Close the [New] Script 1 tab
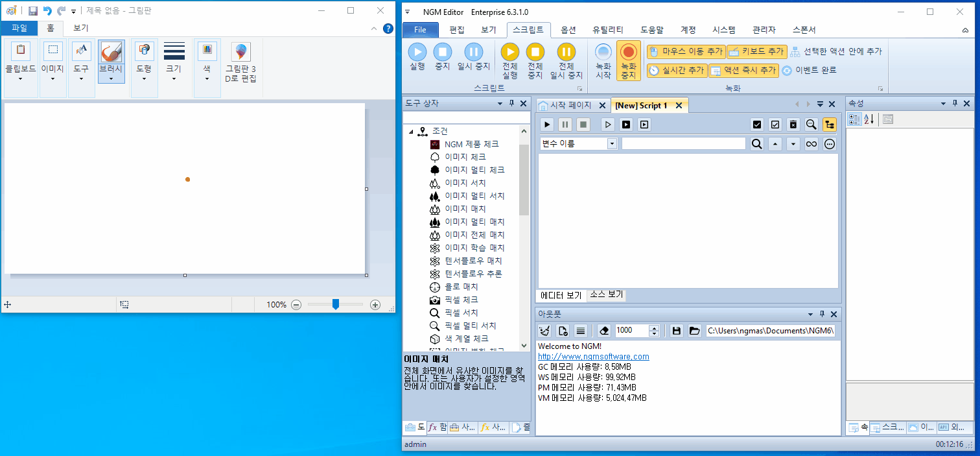980x456 pixels. 679,105
